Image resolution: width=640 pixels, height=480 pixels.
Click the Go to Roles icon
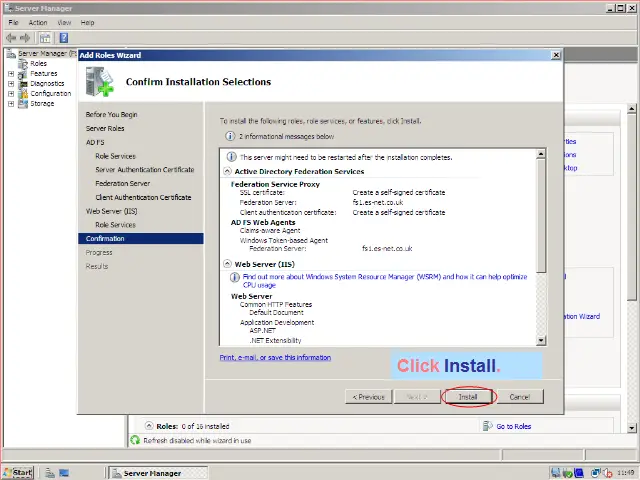[487, 426]
